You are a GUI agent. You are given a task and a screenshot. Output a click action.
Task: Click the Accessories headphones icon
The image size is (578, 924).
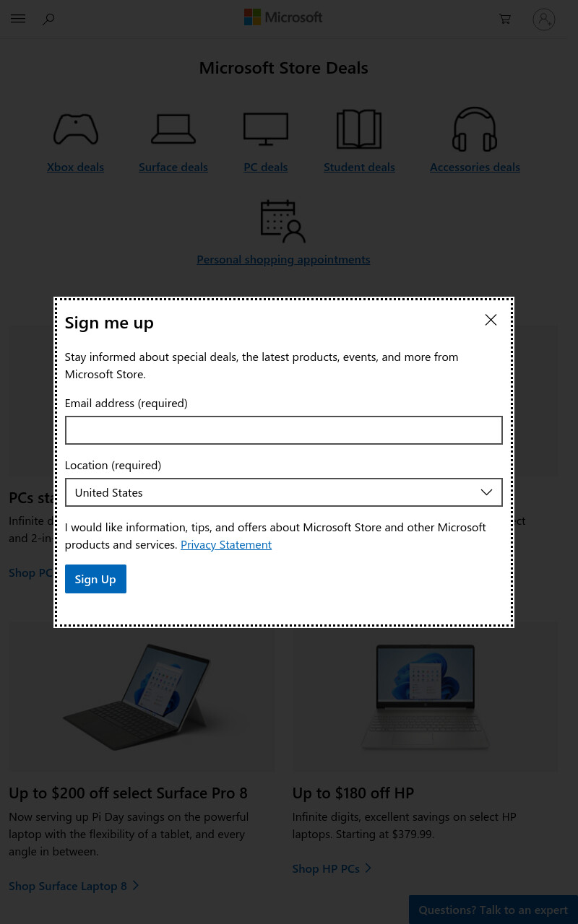point(475,129)
